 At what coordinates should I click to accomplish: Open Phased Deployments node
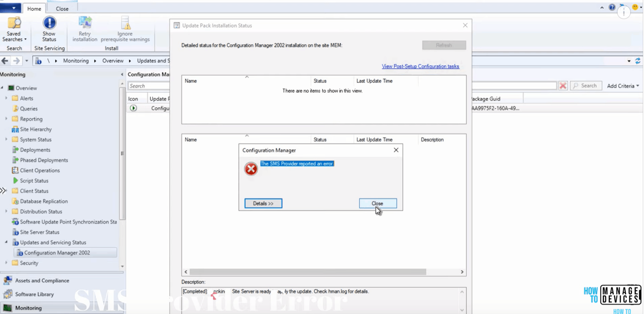pos(44,160)
